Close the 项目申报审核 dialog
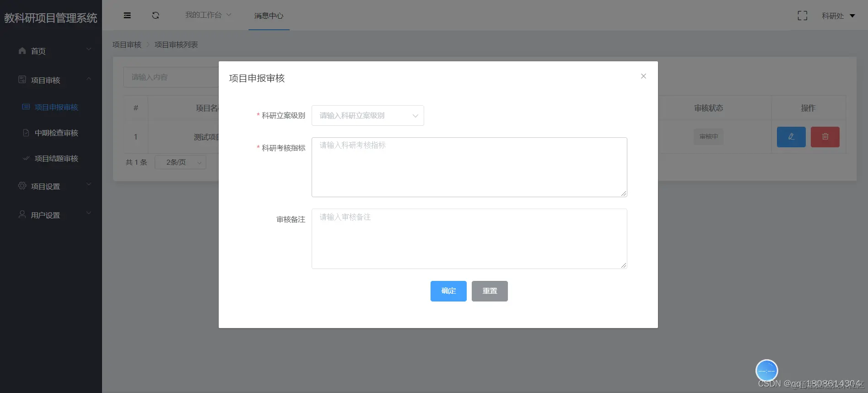This screenshot has width=868, height=393. coord(643,76)
